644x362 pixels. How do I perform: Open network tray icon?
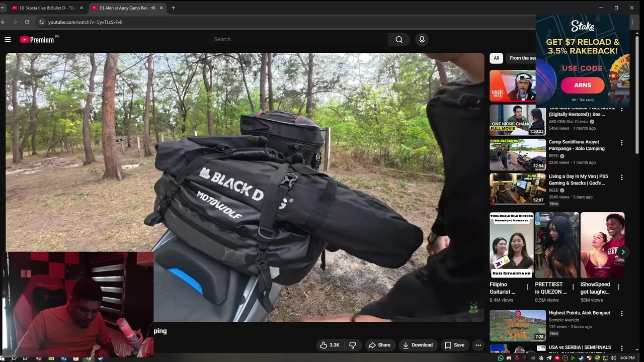605,358
